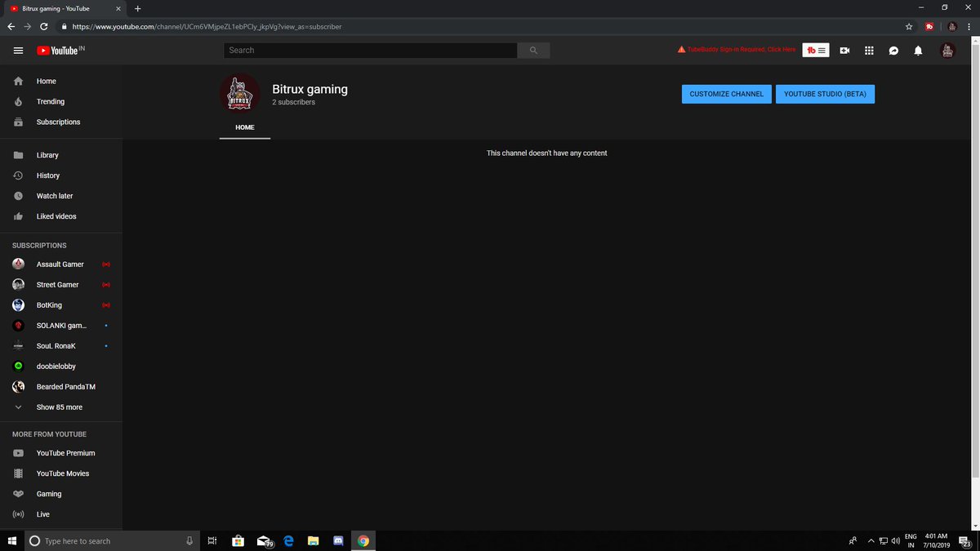This screenshot has width=980, height=551.
Task: Show hidden system tray icons
Action: (x=871, y=540)
